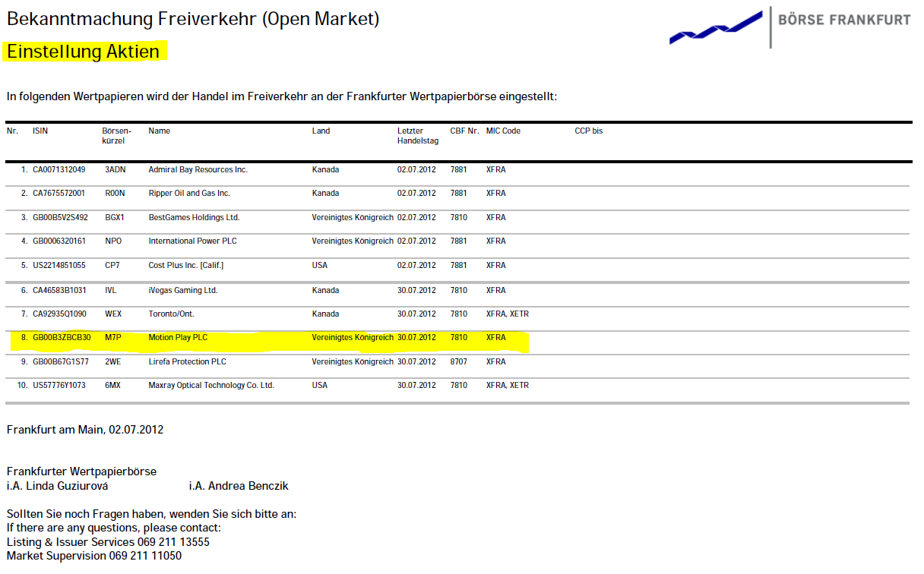Click the 'Letzter Handelstag' column header
This screenshot has width=924, height=574.
point(417,136)
